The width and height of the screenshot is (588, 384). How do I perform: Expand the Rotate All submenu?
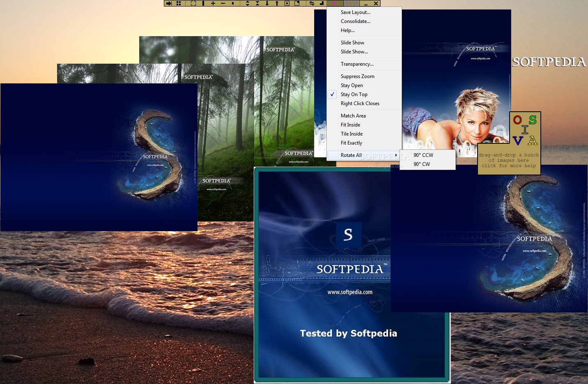pyautogui.click(x=363, y=155)
